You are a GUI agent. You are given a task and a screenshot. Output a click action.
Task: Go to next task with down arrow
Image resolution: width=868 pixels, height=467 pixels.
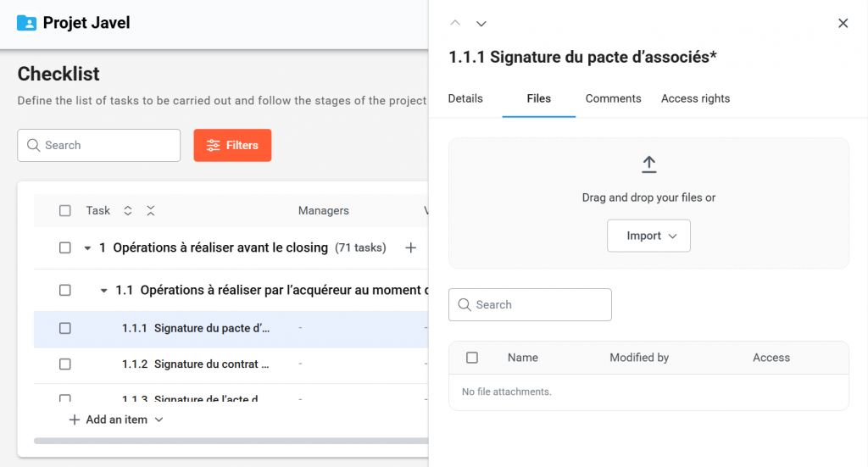[x=481, y=24]
